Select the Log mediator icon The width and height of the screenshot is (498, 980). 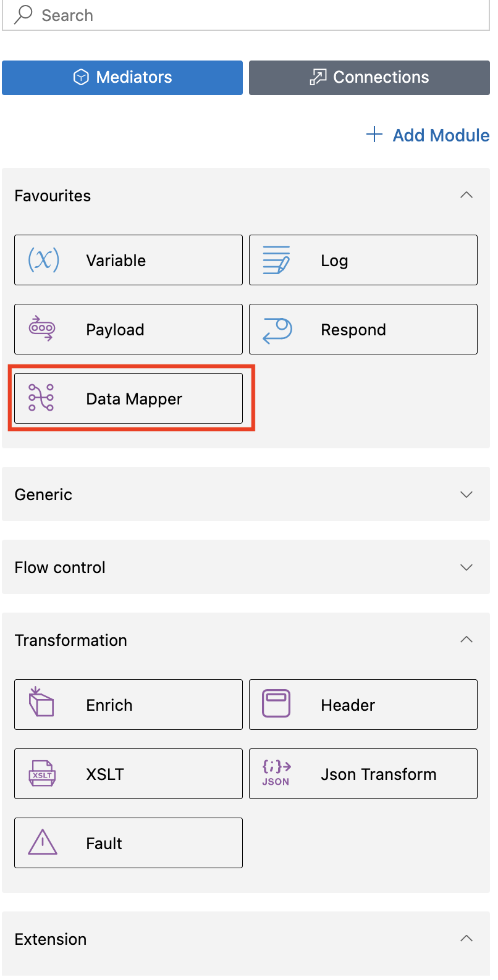point(276,260)
